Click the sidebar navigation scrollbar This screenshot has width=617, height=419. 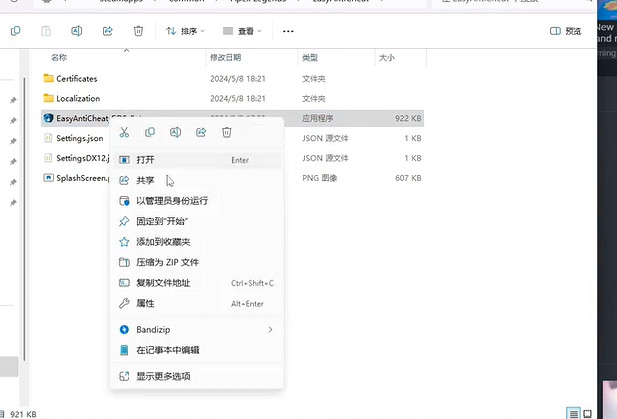click(x=24, y=219)
